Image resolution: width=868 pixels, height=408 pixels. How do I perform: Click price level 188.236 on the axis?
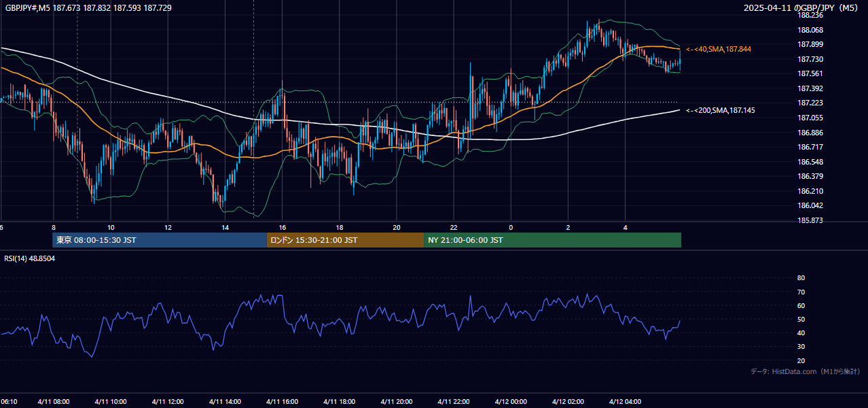810,15
